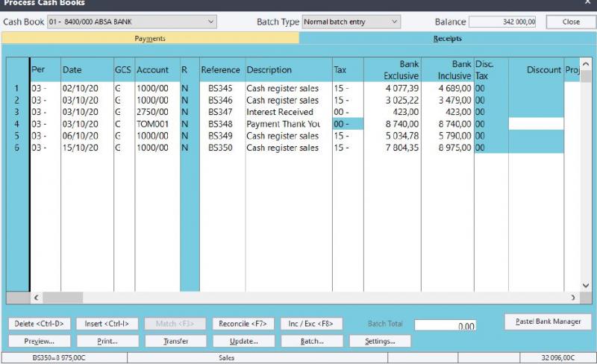Click the Transfer button
The width and height of the screenshot is (597, 364).
pos(175,341)
